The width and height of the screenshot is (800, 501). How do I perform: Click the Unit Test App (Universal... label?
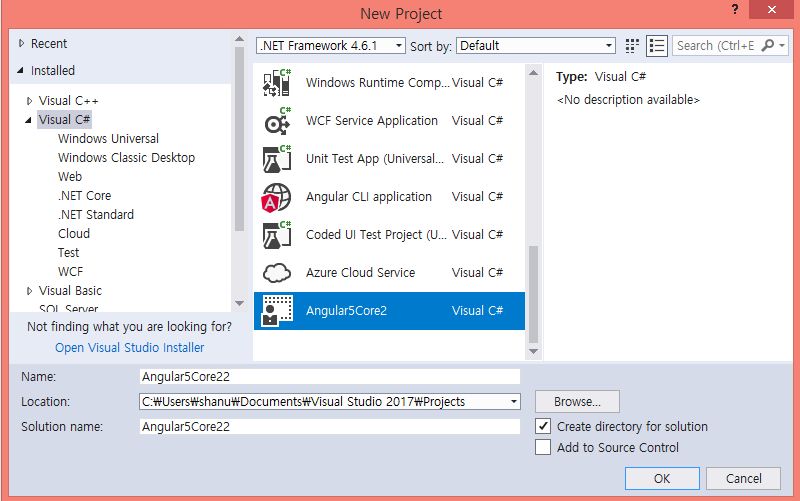[374, 159]
